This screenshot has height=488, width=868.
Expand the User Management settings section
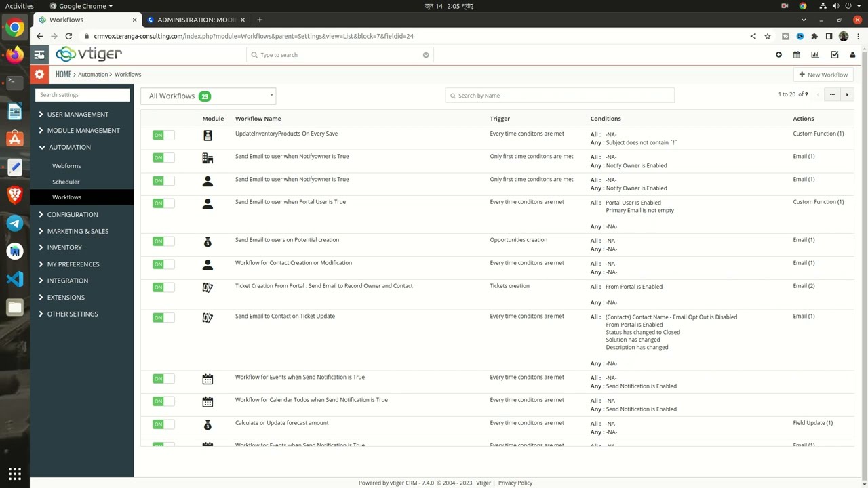click(x=77, y=114)
